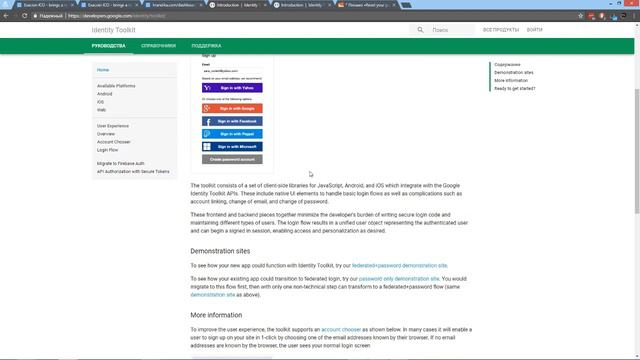This screenshot has height=360, width=640.
Task: Open Available Platforms in sidebar
Action: coord(116,86)
